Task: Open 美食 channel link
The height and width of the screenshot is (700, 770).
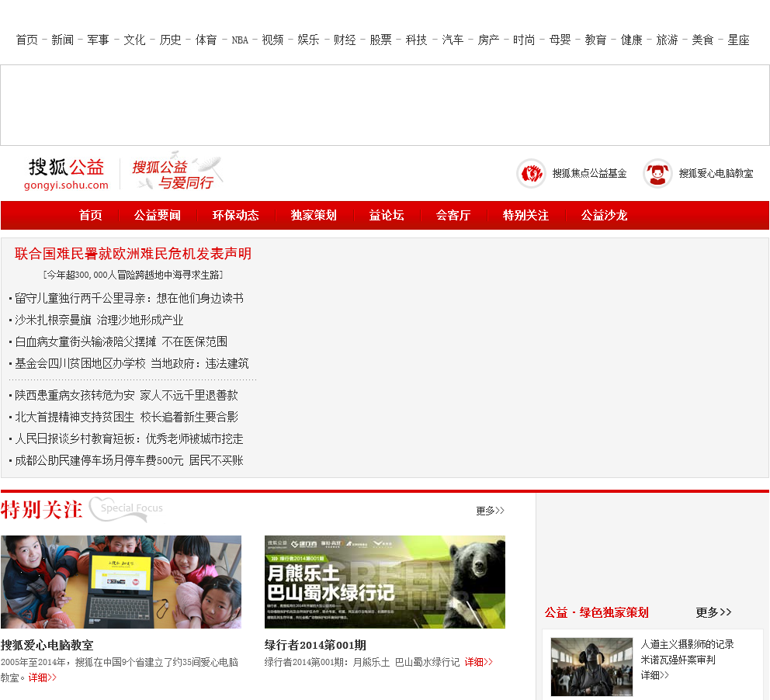Action: [702, 40]
